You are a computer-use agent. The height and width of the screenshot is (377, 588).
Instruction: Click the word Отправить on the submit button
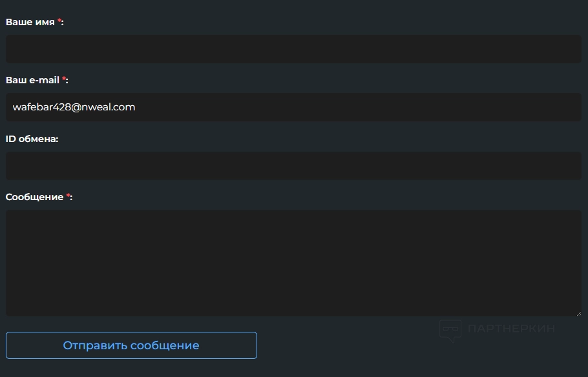point(95,345)
